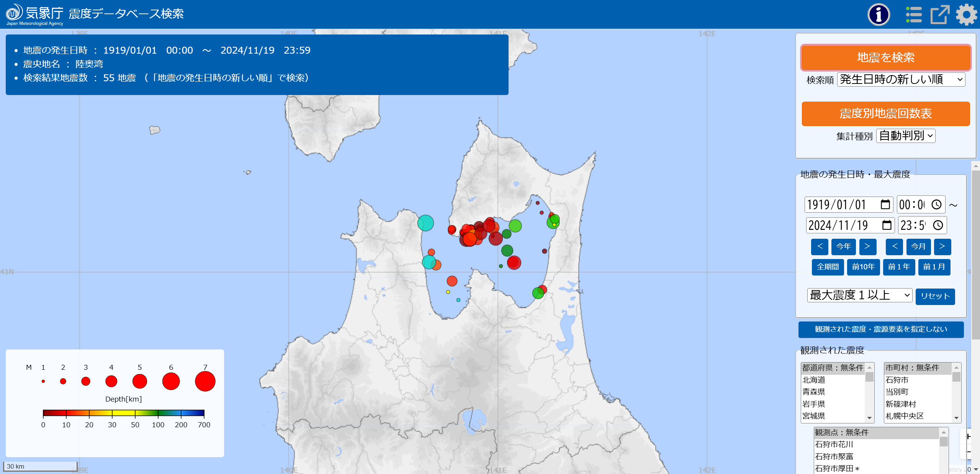The height and width of the screenshot is (474, 980).
Task: Open the information icon
Action: coord(878,15)
